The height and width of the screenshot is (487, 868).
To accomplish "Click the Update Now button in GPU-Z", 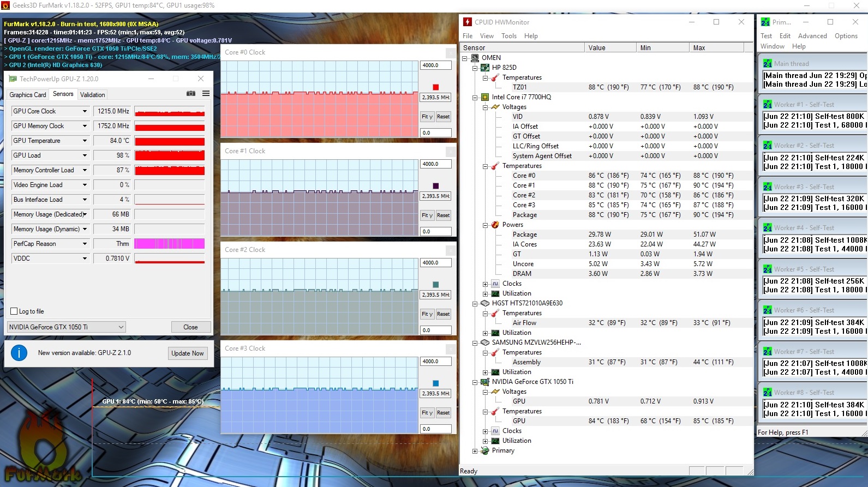I will 188,353.
